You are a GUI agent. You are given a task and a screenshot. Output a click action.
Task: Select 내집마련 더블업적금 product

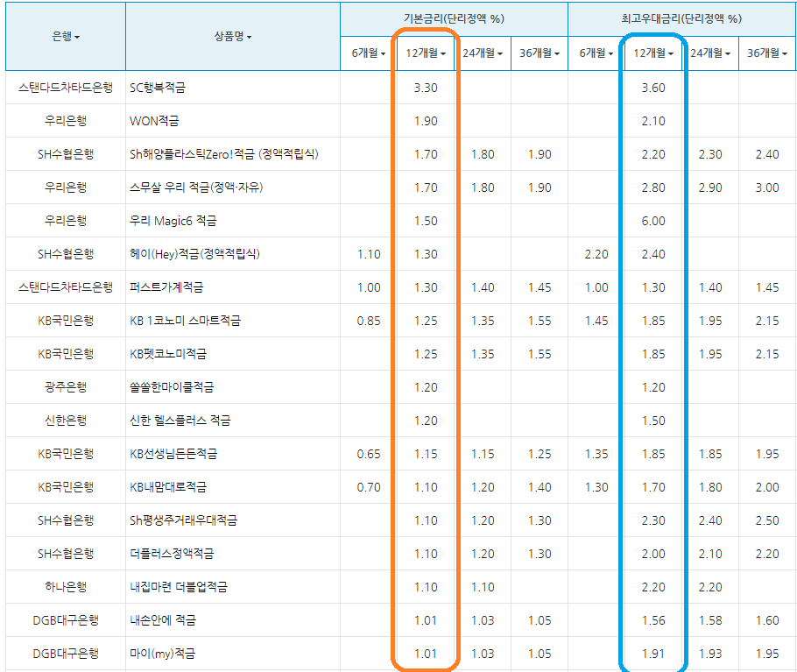click(x=179, y=587)
